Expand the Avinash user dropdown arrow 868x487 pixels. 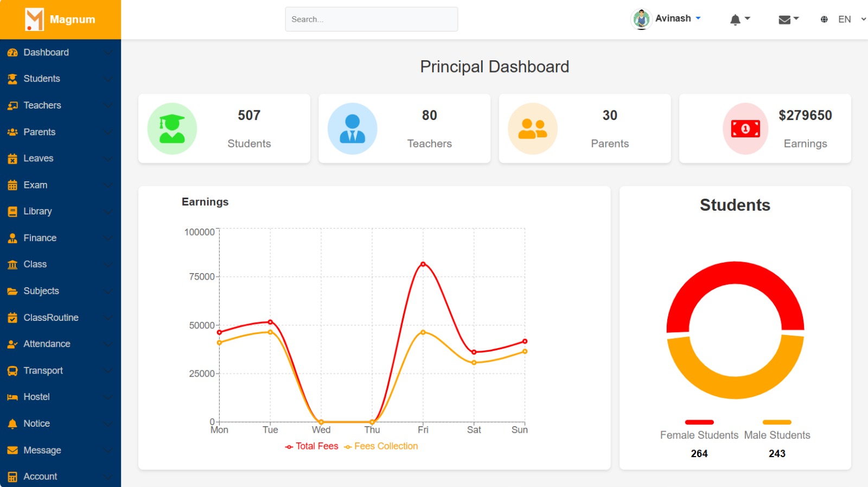[698, 18]
